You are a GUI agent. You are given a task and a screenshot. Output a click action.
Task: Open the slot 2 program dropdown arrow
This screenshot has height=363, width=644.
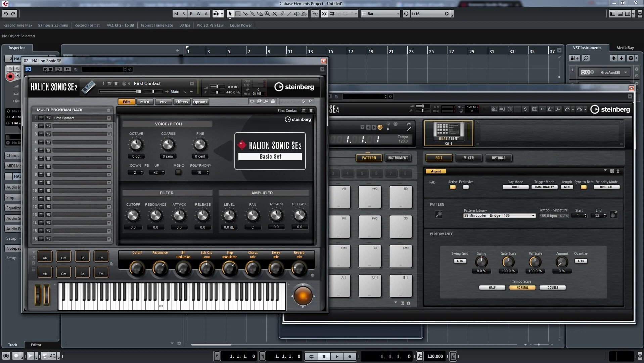[109, 126]
